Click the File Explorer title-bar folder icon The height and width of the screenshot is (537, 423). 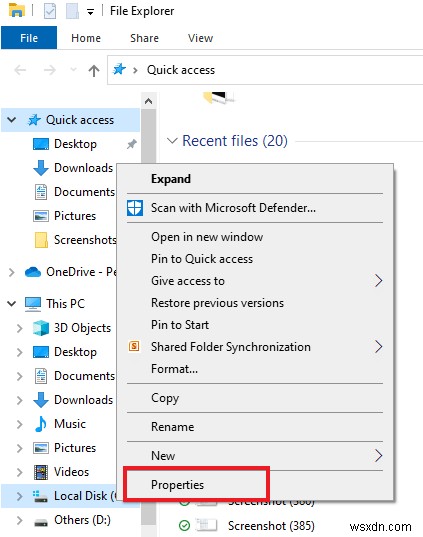(x=17, y=10)
